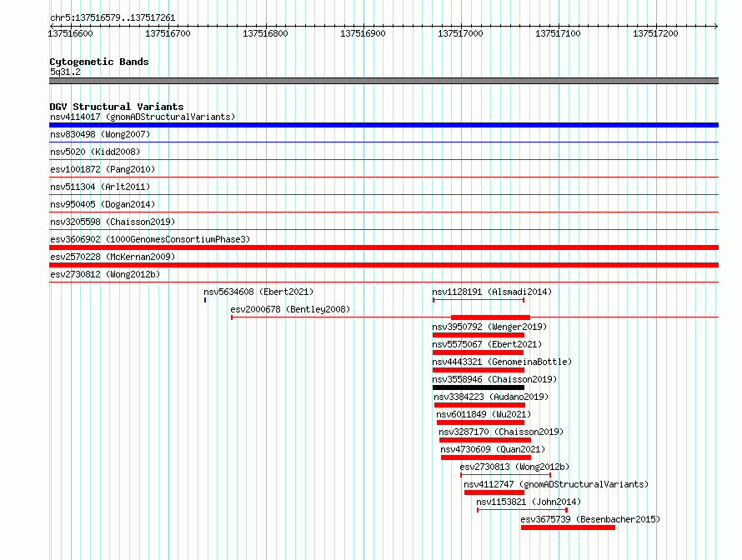Click ruler position 137516700
Screen dimensions: 742x560
point(168,33)
